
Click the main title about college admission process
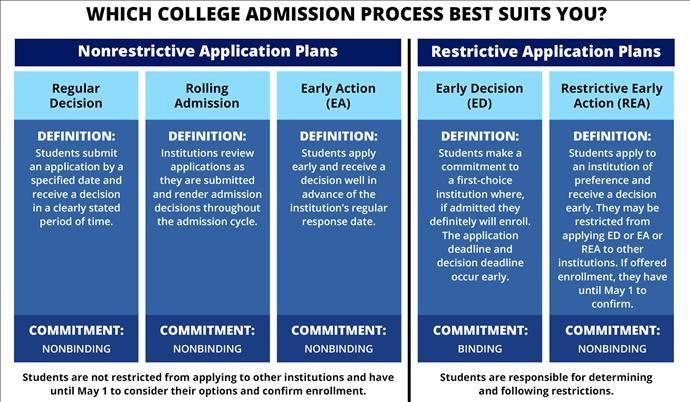point(345,15)
